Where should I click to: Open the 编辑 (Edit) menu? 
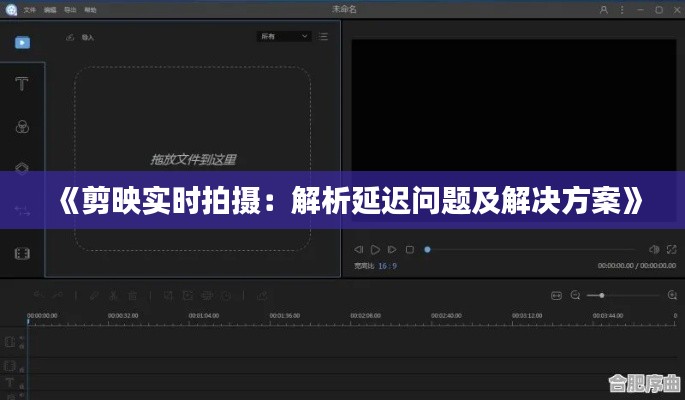(50, 10)
